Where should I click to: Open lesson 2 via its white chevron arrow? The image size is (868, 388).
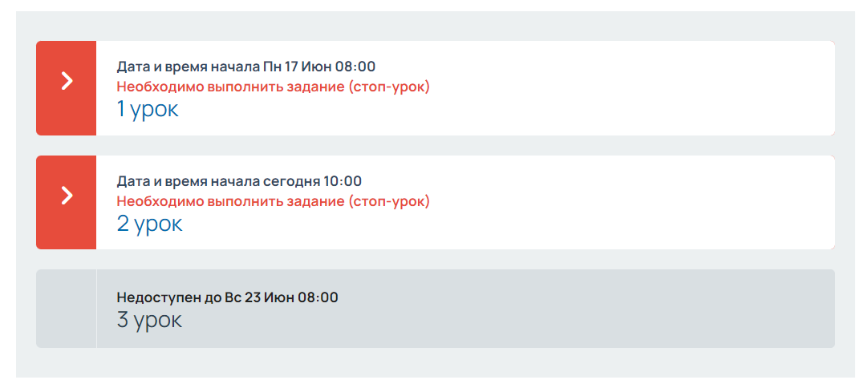[67, 195]
